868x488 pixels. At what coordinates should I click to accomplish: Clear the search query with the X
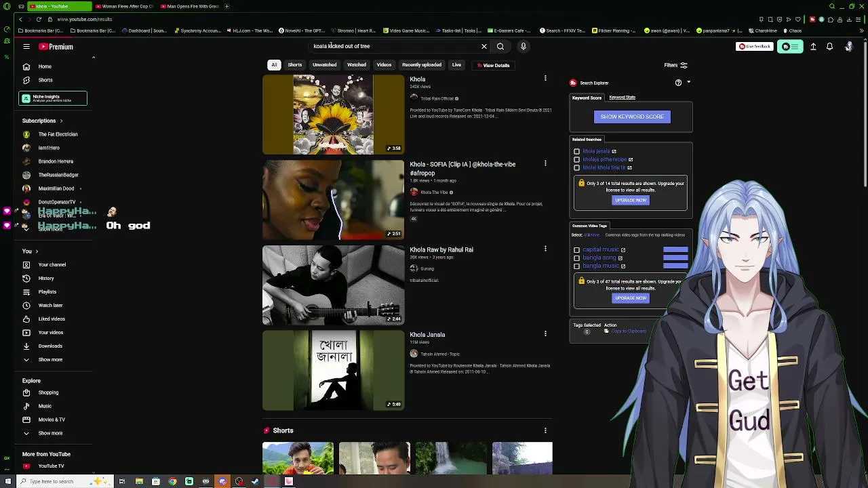pos(484,47)
